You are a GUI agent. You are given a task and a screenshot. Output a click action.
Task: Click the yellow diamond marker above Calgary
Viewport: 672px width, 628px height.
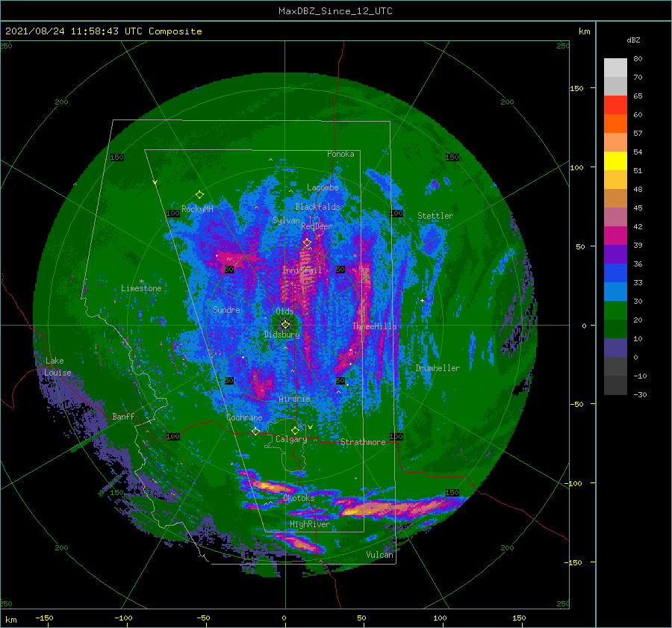[295, 430]
